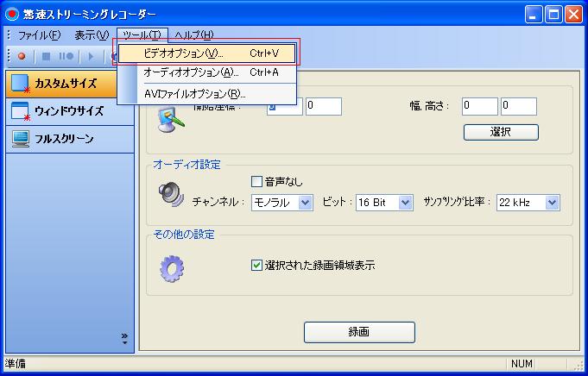
Task: Open the サンプリング比率 22 kHz dropdown
Action: point(528,203)
